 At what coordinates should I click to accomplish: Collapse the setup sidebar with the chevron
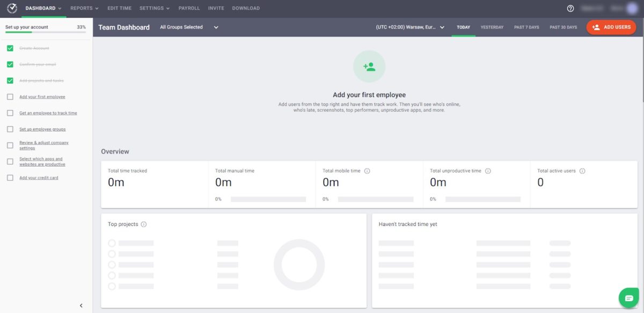(x=81, y=305)
